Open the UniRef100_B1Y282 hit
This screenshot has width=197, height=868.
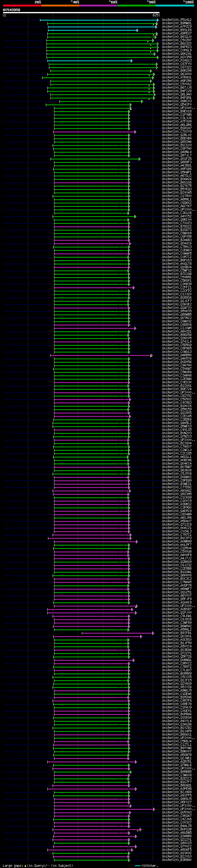[x=177, y=728]
